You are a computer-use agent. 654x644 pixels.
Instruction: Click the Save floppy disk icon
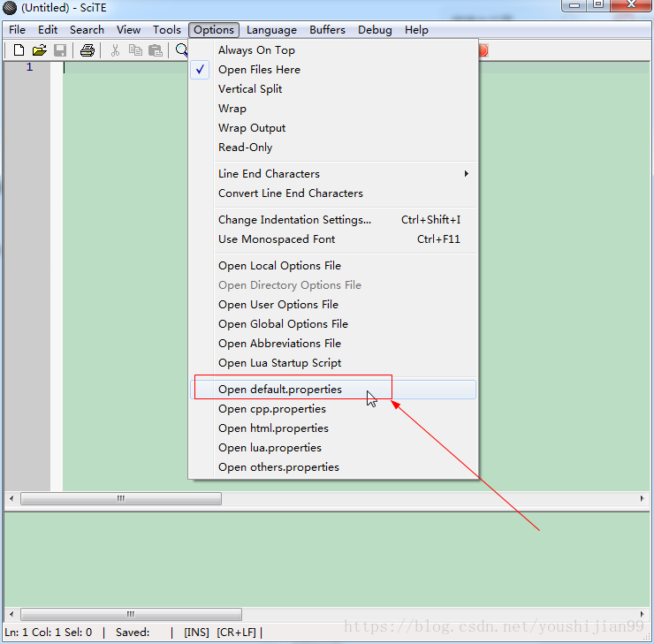pos(60,50)
